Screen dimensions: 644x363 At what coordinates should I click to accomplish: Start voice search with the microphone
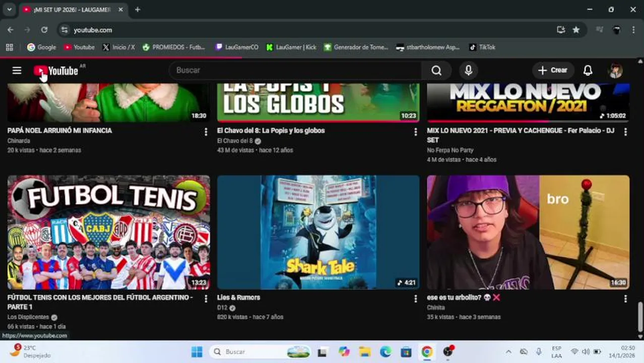click(468, 71)
